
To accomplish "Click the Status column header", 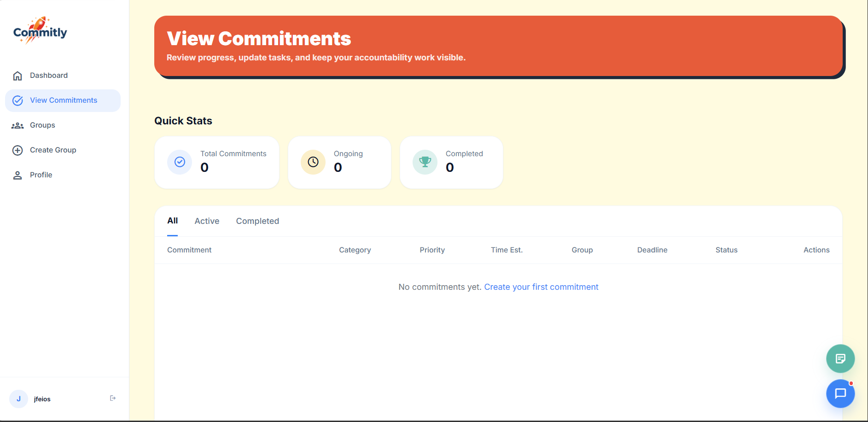I will (726, 250).
